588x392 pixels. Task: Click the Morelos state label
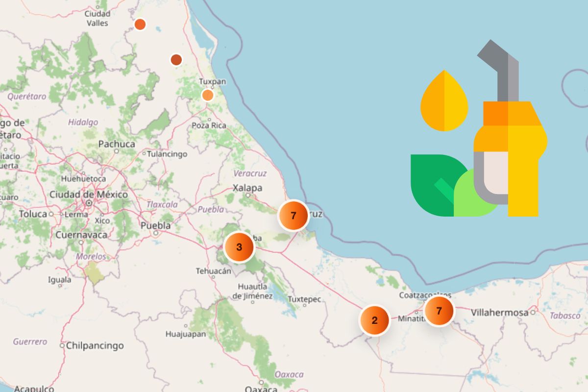(x=91, y=257)
